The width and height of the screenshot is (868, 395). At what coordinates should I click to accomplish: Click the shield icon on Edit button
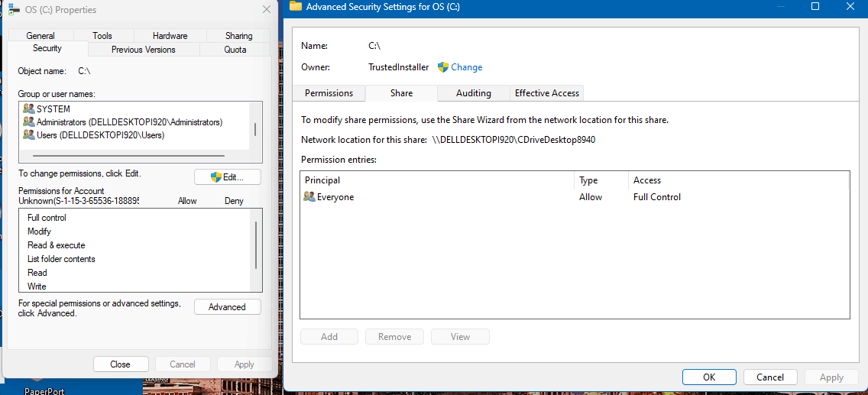(x=216, y=177)
